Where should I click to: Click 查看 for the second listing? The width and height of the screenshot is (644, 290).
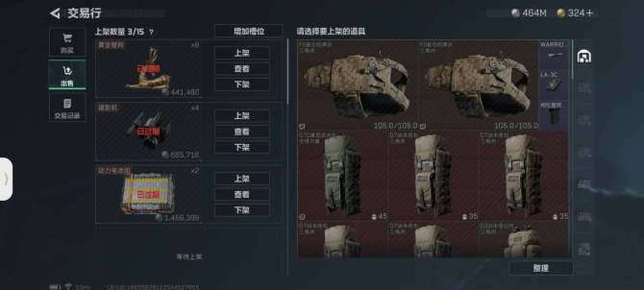tap(242, 131)
